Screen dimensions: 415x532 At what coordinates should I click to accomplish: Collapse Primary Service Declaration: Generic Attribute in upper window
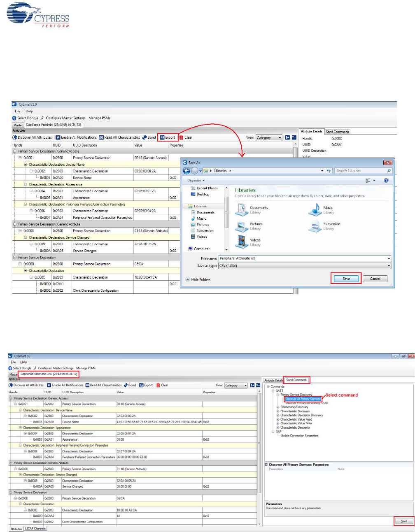(x=15, y=224)
